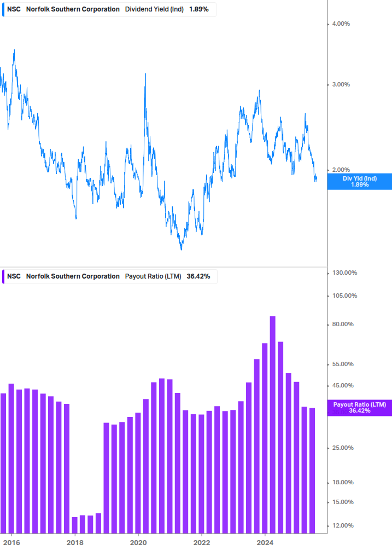
Task: Click the 15.00% payout axis label
Action: (343, 502)
